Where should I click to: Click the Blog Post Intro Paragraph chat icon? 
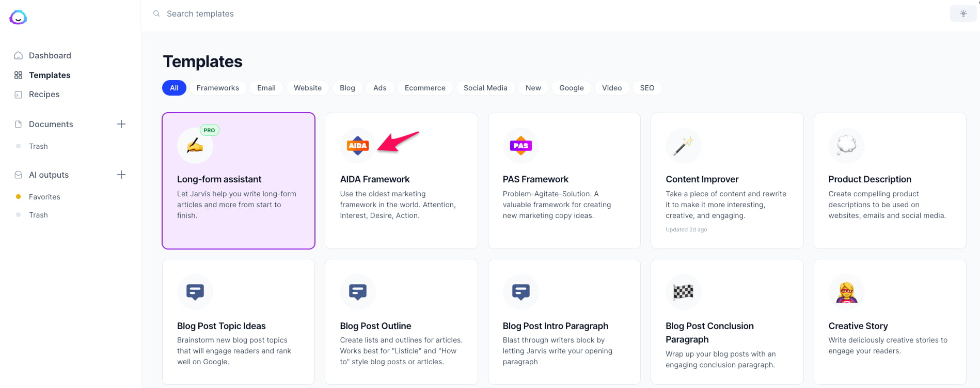tap(520, 292)
